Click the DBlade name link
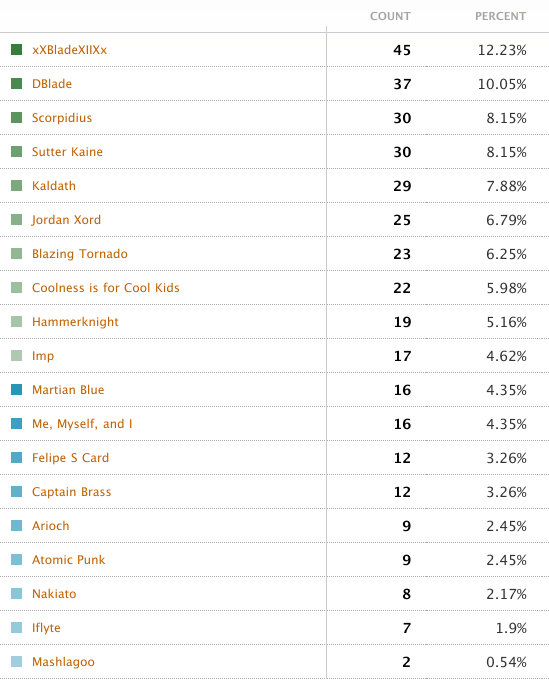This screenshot has width=549, height=685. [52, 84]
